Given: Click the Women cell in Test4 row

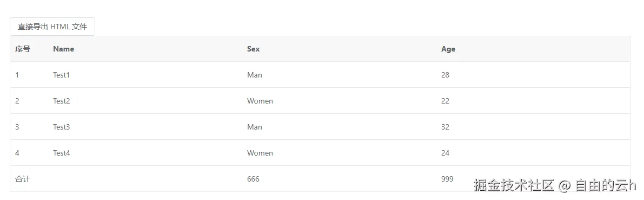Looking at the screenshot, I should [260, 153].
